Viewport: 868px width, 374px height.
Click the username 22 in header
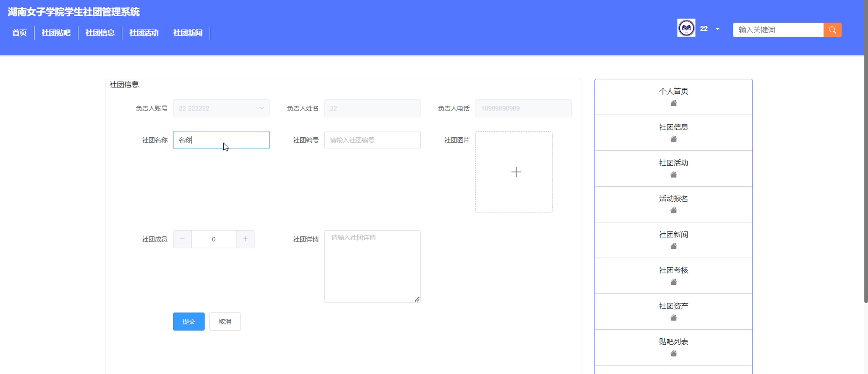(704, 29)
